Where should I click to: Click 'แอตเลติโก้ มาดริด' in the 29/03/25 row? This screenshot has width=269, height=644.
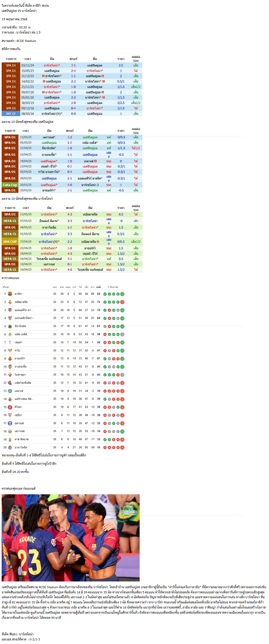[90, 178]
